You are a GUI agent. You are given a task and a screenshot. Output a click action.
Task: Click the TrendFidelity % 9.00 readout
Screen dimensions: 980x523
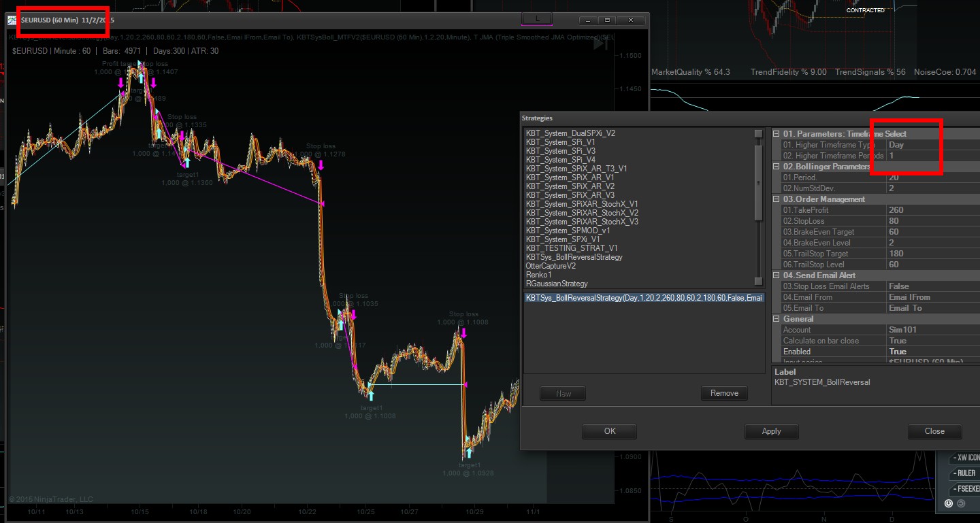tap(789, 72)
